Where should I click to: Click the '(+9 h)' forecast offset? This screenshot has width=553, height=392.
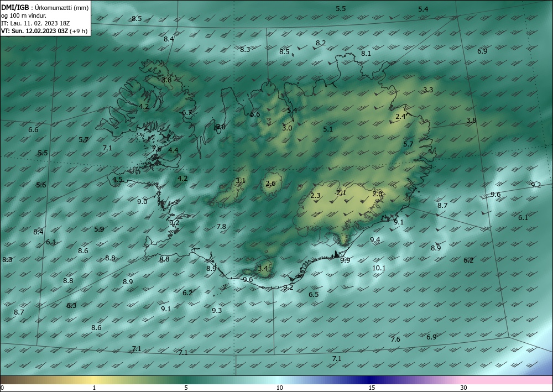click(x=79, y=31)
